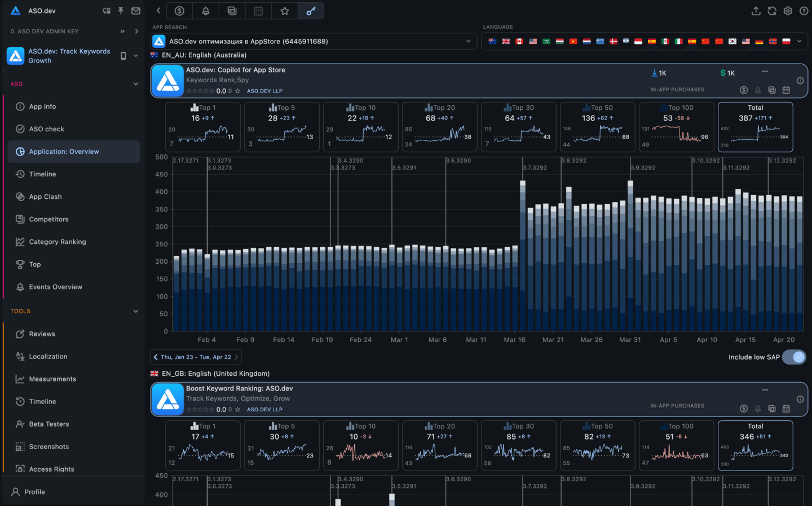Open the info icon on the ASO.dev Copilot card

point(800,80)
